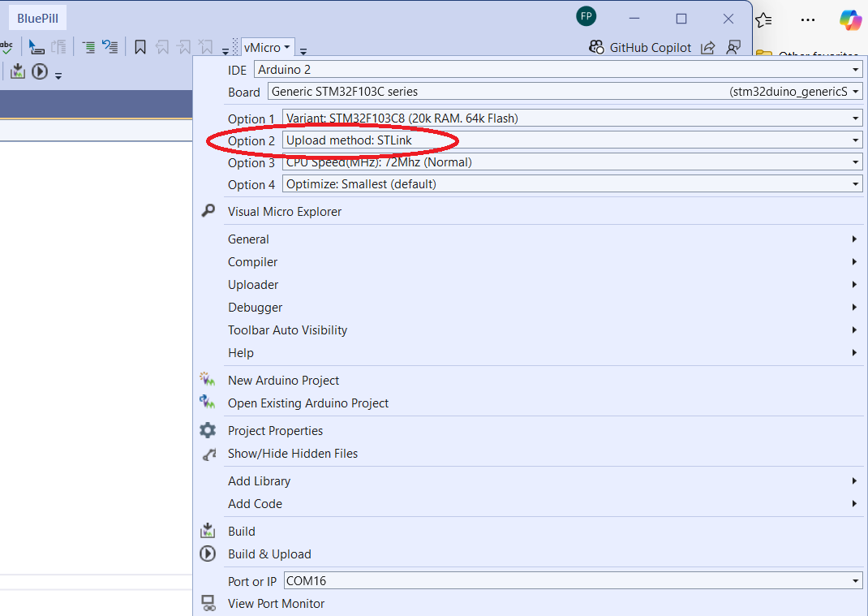The width and height of the screenshot is (868, 616).
Task: Click the FP account avatar
Action: pos(587,16)
